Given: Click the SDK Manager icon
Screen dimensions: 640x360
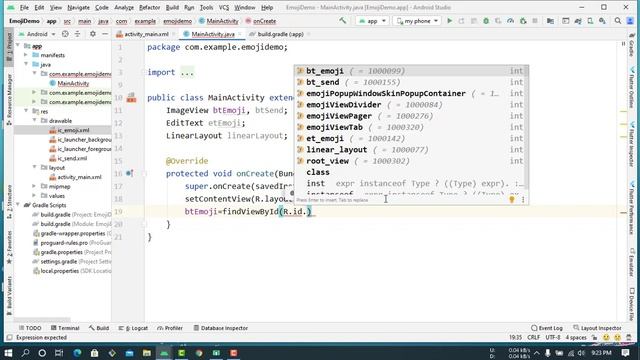Looking at the screenshot, I should [x=602, y=21].
